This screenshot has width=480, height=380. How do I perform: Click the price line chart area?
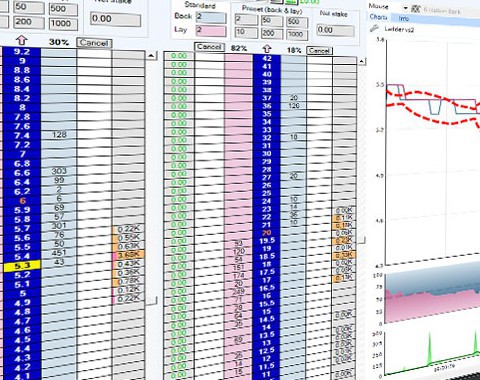433,152
